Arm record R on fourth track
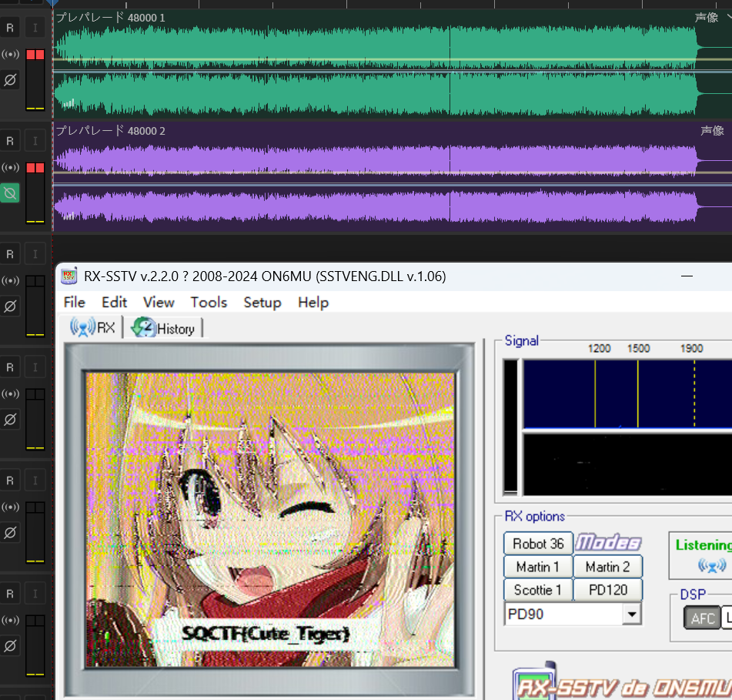The height and width of the screenshot is (700, 732). (x=10, y=367)
